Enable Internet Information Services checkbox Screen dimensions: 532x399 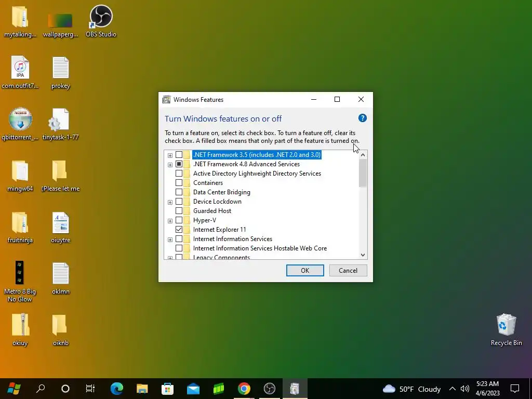coord(179,239)
